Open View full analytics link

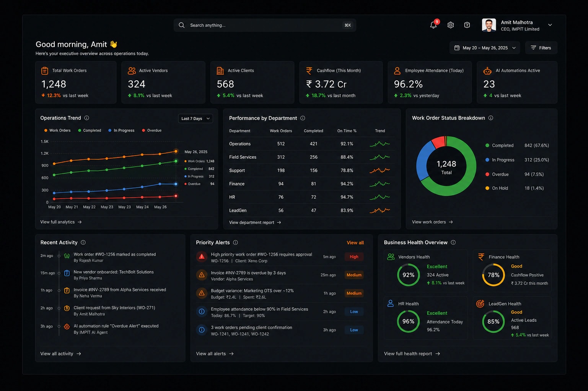click(x=61, y=222)
